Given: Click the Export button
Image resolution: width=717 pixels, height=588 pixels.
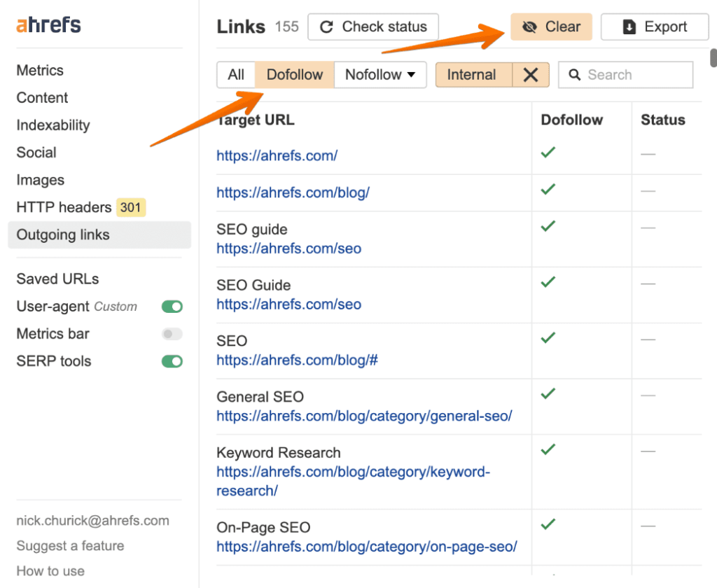Looking at the screenshot, I should click(655, 27).
